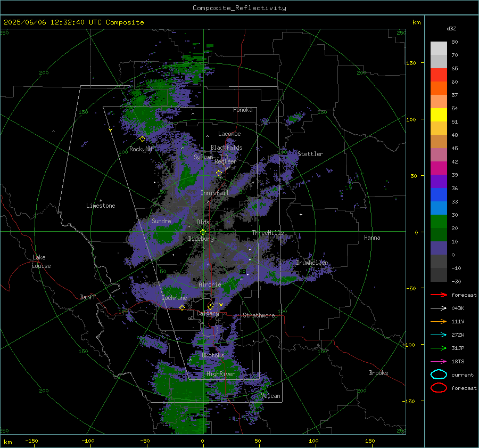Click the yellow diamond marker below Cochrane
The height and width of the screenshot is (448, 479).
(182, 307)
